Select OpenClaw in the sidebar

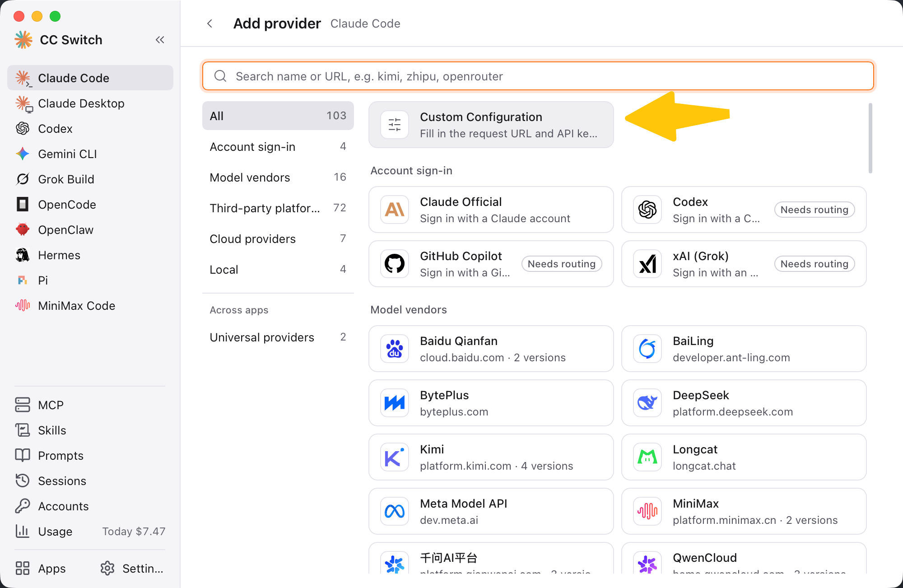(90, 230)
